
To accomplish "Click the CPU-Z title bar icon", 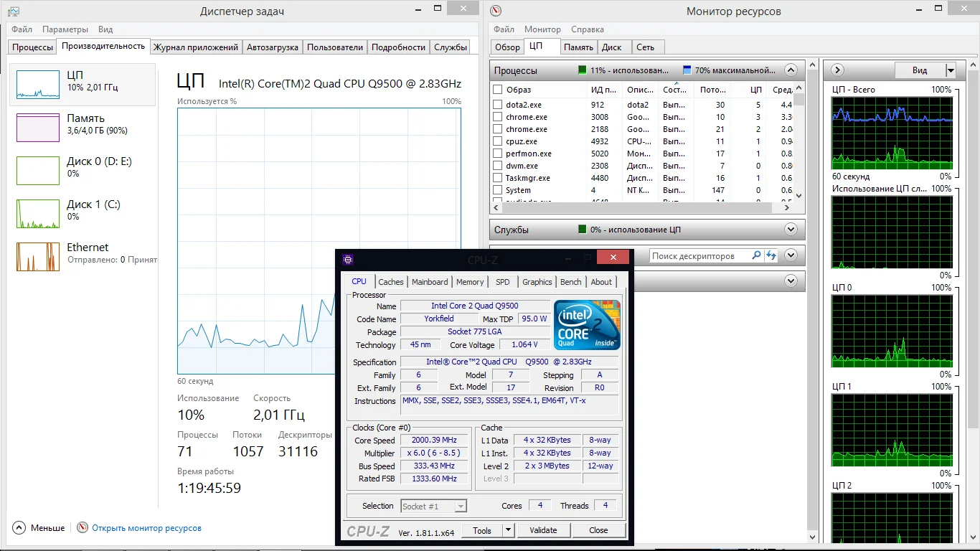I will pyautogui.click(x=348, y=259).
